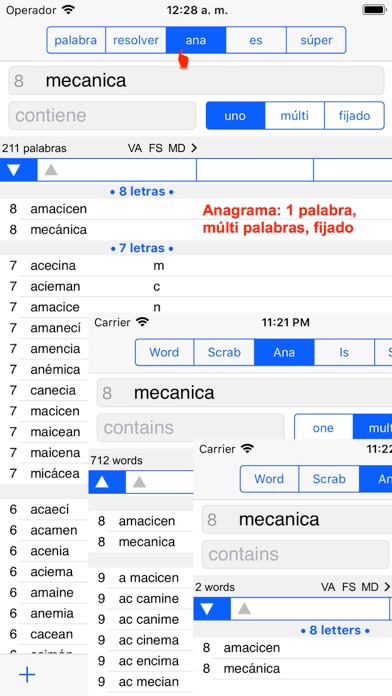Select the word acenia
This screenshot has height=696, width=392.
click(x=50, y=551)
